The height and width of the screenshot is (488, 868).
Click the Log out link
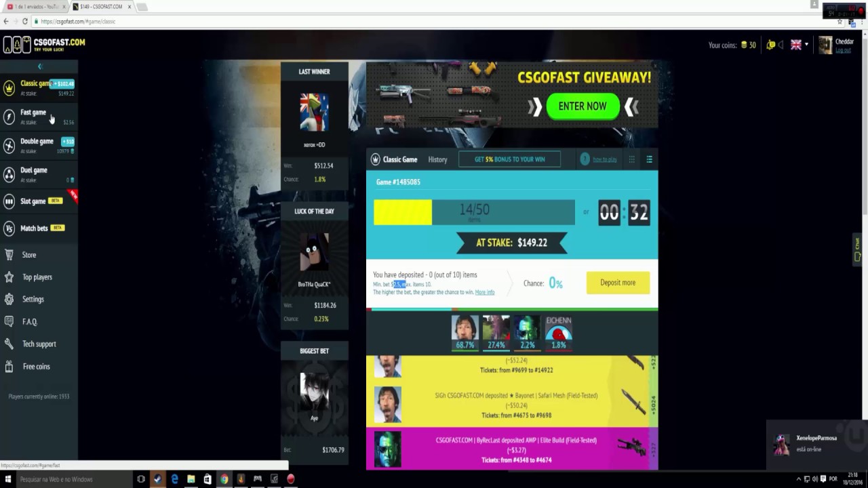[843, 50]
